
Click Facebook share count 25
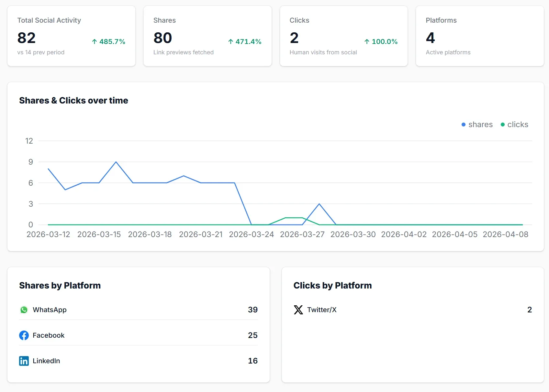(x=253, y=335)
